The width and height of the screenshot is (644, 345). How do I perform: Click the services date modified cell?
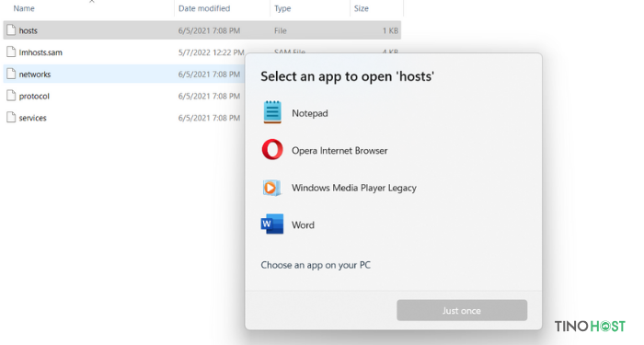tap(209, 118)
